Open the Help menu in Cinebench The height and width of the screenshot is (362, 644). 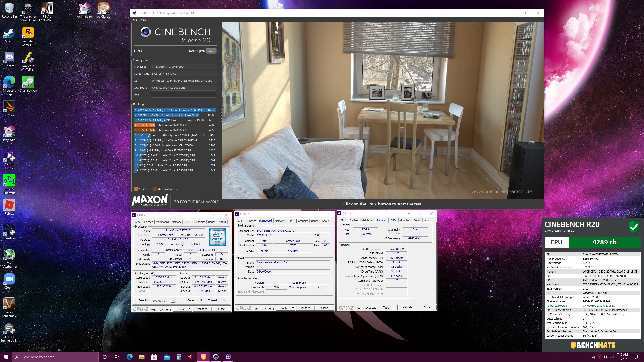(x=143, y=20)
